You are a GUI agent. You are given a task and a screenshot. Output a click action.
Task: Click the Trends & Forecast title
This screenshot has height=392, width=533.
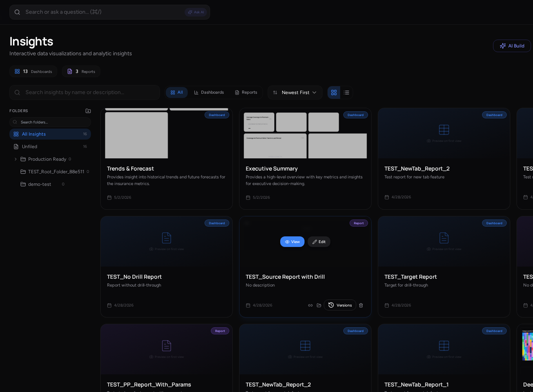[131, 169]
